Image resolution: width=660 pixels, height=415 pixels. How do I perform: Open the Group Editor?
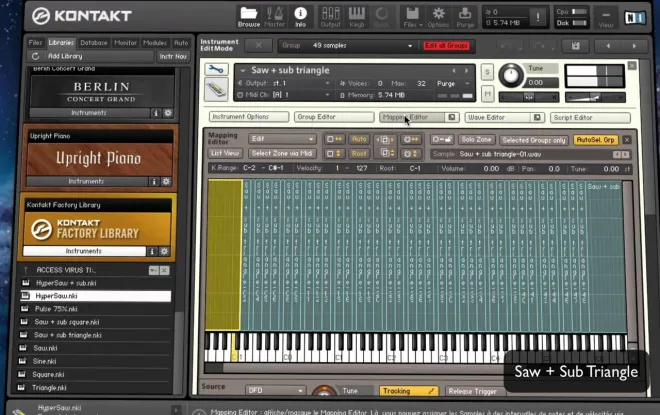(334, 117)
